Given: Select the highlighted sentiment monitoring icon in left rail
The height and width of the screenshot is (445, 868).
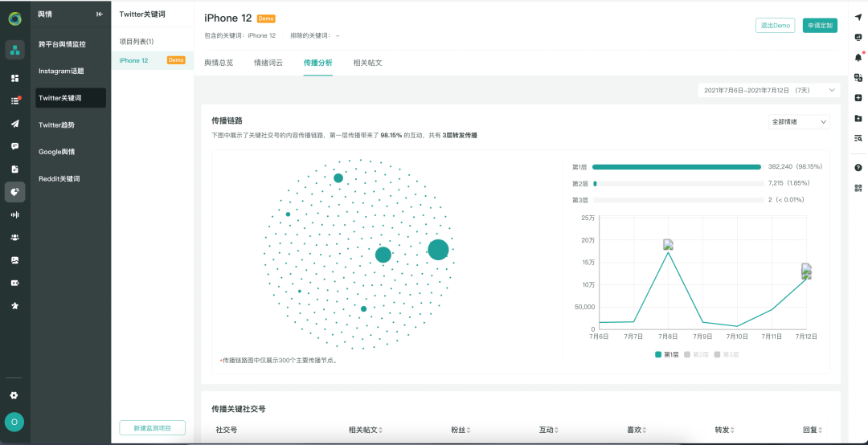Looking at the screenshot, I should coord(15,191).
